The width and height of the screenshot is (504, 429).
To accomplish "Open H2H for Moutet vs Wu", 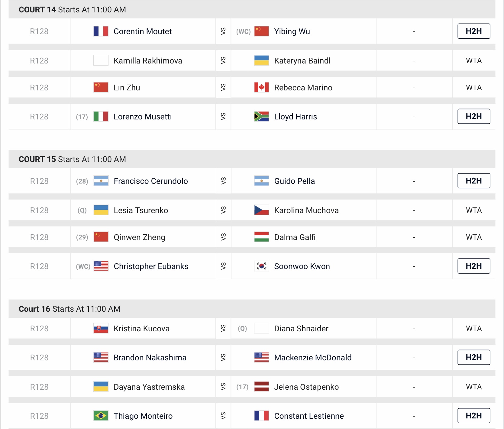I will click(x=473, y=31).
